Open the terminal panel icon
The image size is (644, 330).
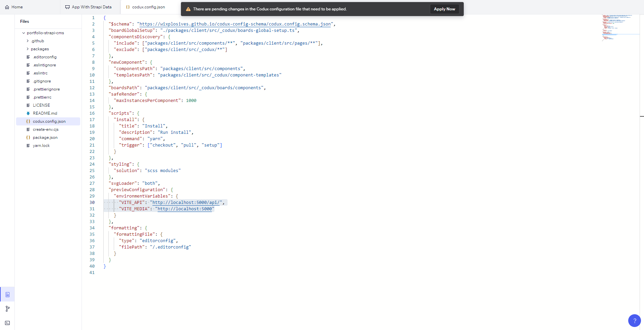(x=7, y=323)
